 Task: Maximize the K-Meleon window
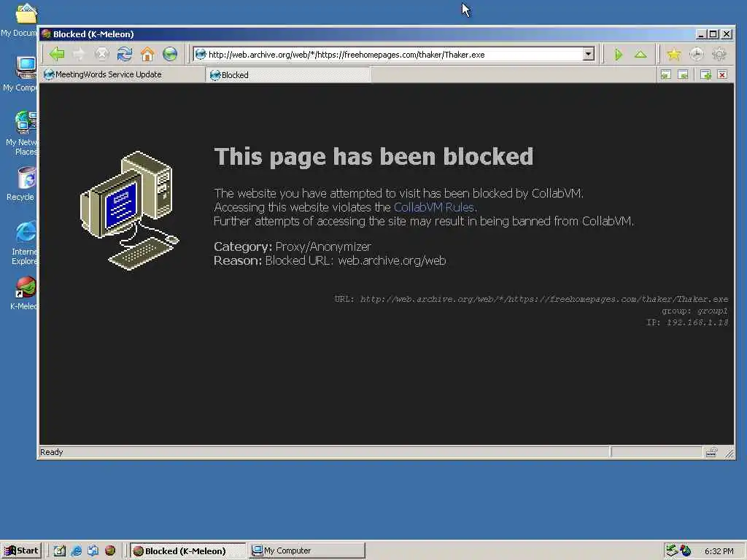713,34
